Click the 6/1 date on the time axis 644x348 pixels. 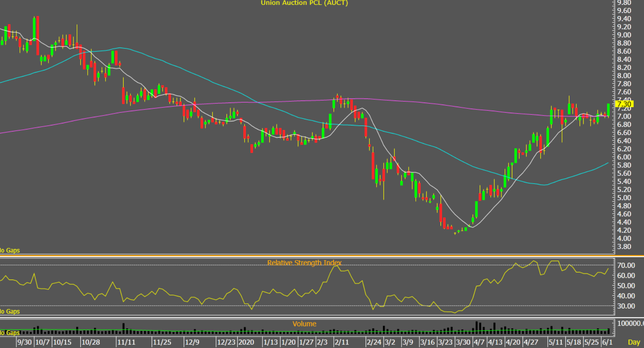point(607,342)
